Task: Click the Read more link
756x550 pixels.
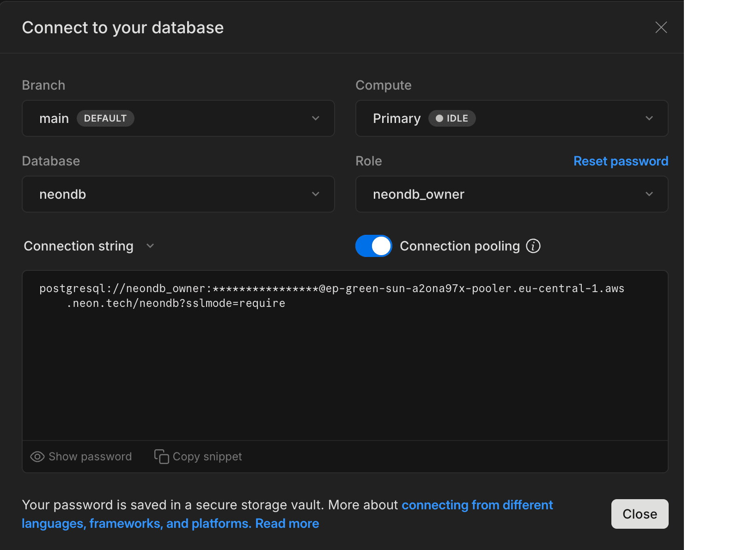Action: 287,523
